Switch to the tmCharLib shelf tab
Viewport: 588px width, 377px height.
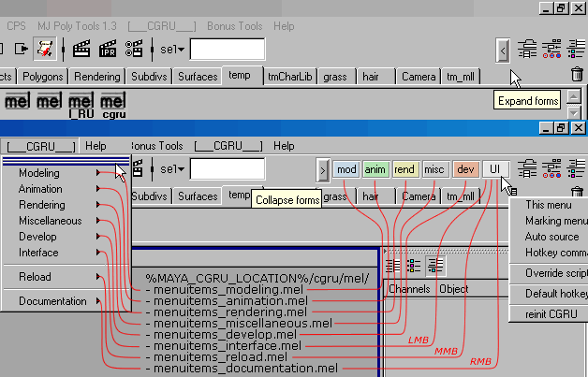[289, 77]
